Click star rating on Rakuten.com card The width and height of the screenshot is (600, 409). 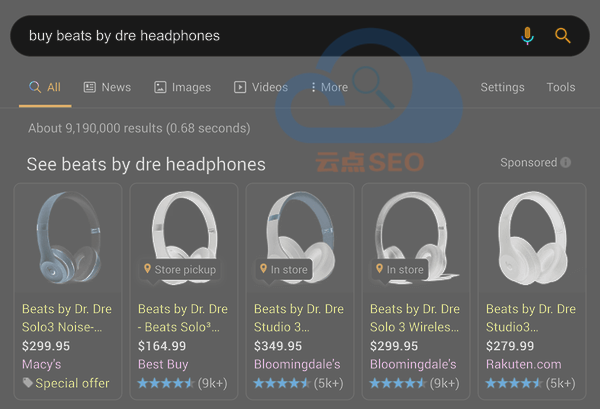(x=514, y=383)
